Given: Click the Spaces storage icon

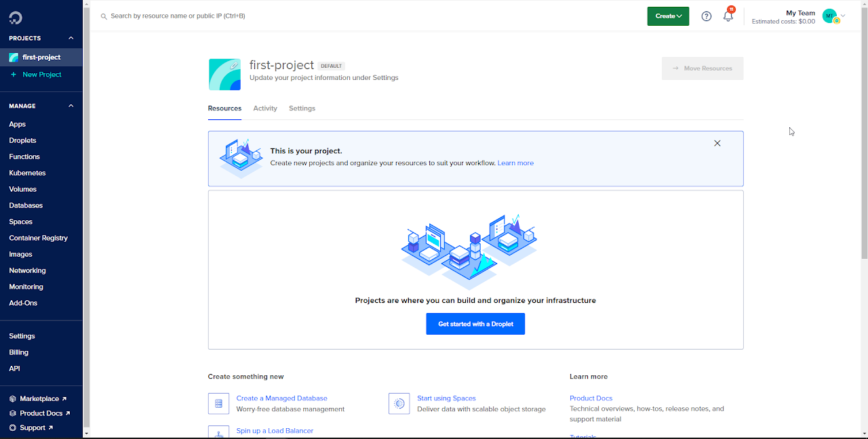Looking at the screenshot, I should (399, 404).
